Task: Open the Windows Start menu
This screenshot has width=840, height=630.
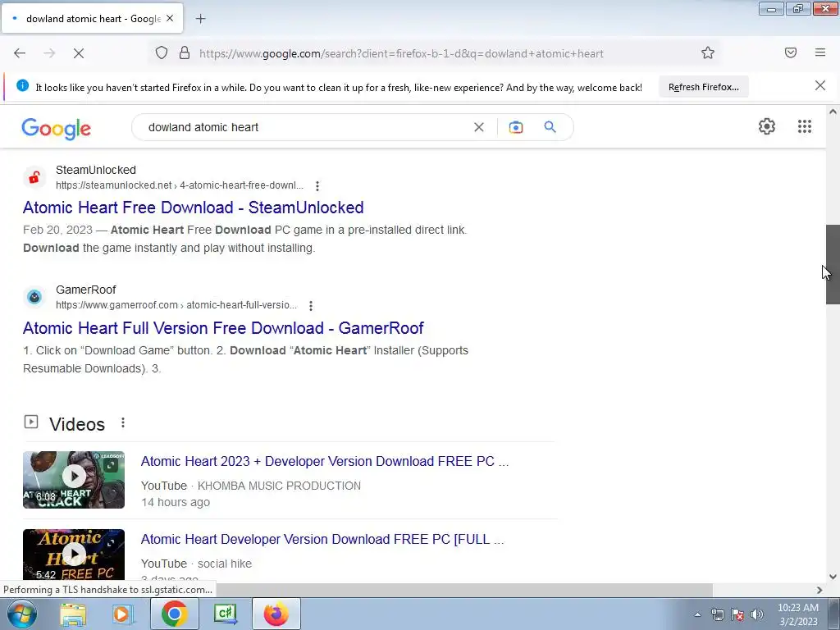Action: click(22, 614)
